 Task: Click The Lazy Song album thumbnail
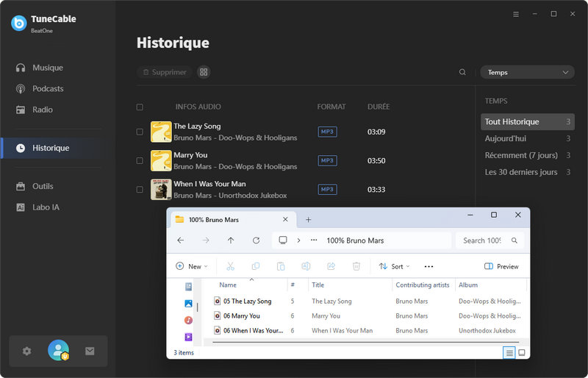coord(161,132)
